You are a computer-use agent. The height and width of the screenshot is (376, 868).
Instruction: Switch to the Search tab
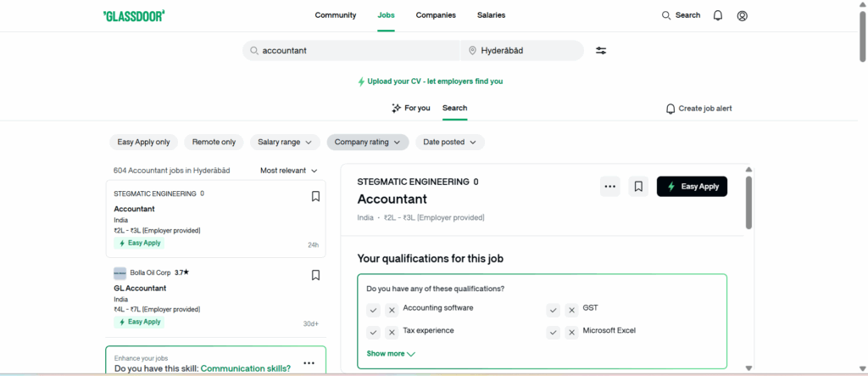point(454,108)
